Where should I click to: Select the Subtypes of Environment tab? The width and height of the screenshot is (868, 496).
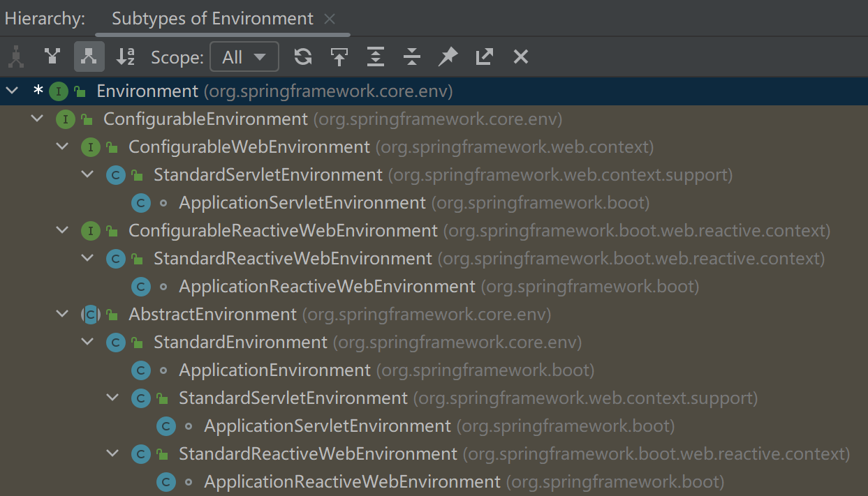212,19
